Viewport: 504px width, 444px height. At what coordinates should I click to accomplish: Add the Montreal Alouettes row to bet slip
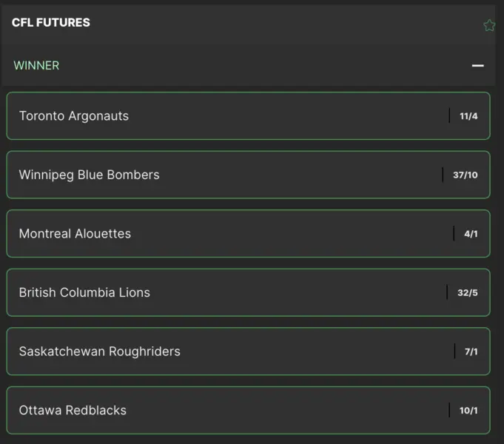248,234
